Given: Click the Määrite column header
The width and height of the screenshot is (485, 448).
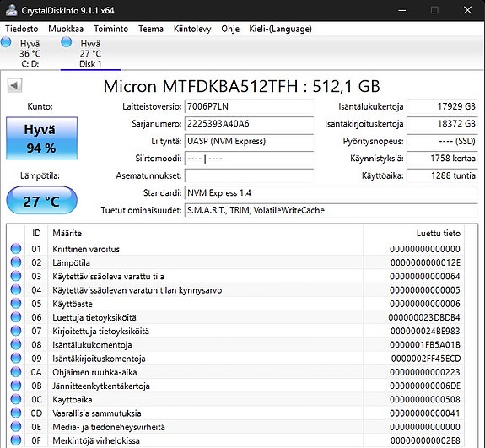Looking at the screenshot, I should pos(206,234).
